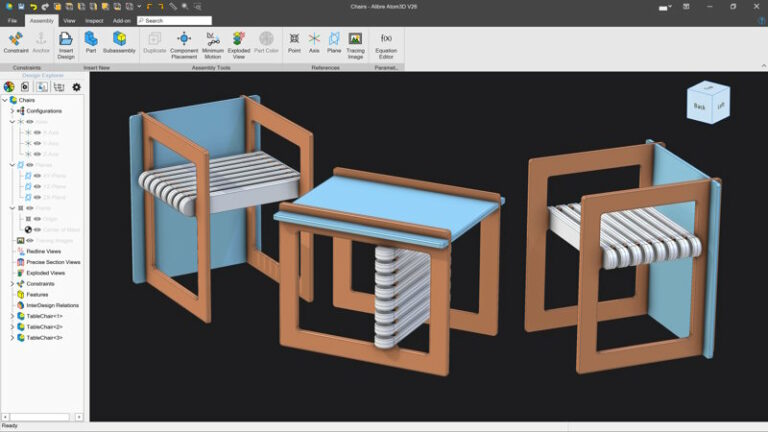Screen dimensions: 768x432
Task: Select InterDesign Relations item
Action: tap(52, 305)
